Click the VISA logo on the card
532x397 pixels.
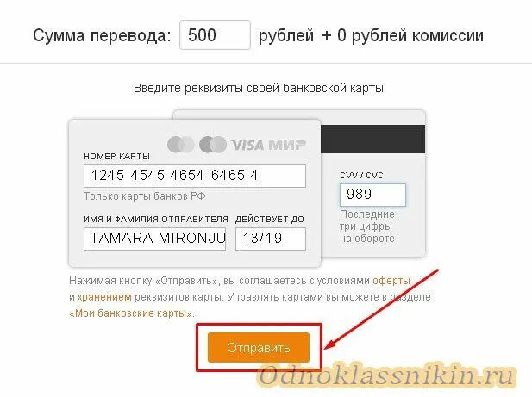point(247,145)
